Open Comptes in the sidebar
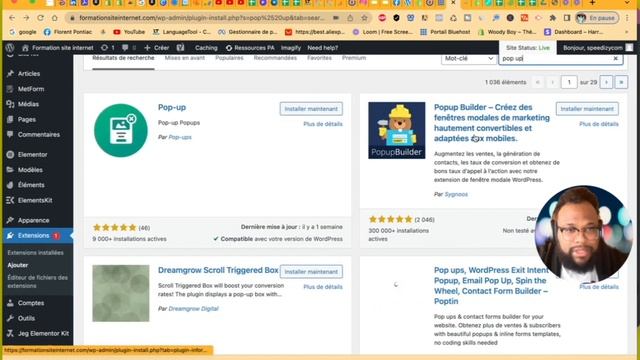The image size is (640, 360). tap(31, 303)
